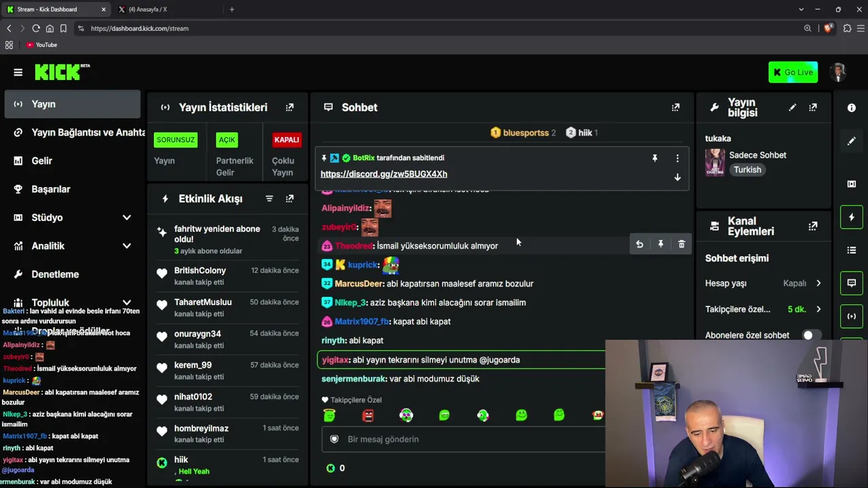Open the Takipçilere özel setting chevron
868x488 pixels.
point(818,309)
